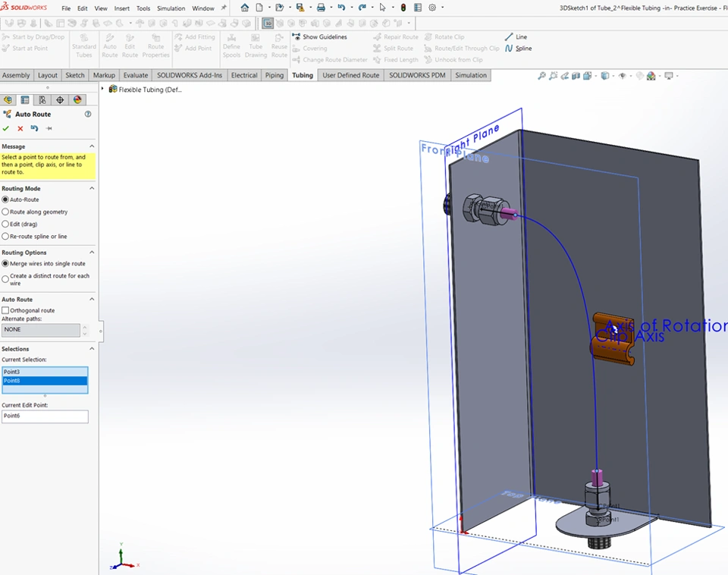
Task: Click the Line sketch button
Action: (x=516, y=37)
